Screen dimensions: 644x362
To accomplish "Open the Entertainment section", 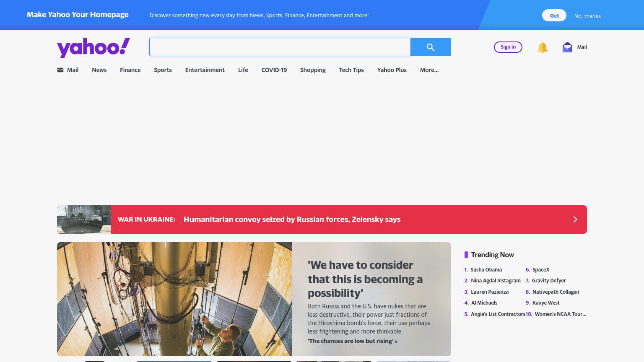I will (x=205, y=70).
